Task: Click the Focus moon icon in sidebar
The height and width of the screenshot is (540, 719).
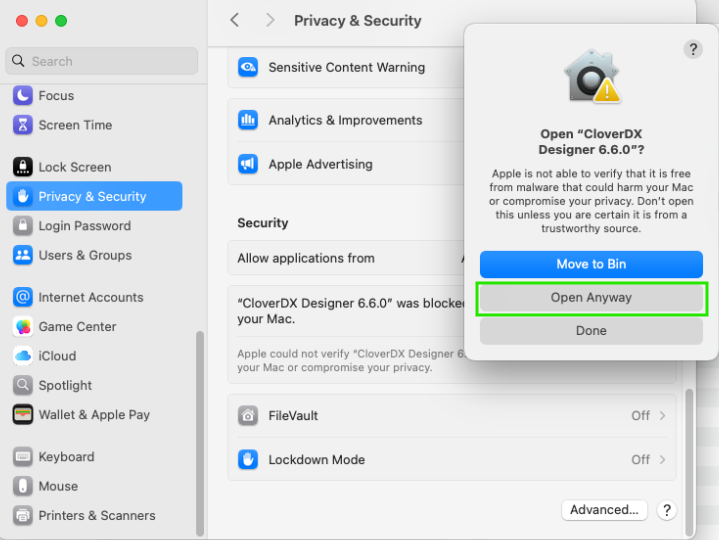Action: pos(22,95)
